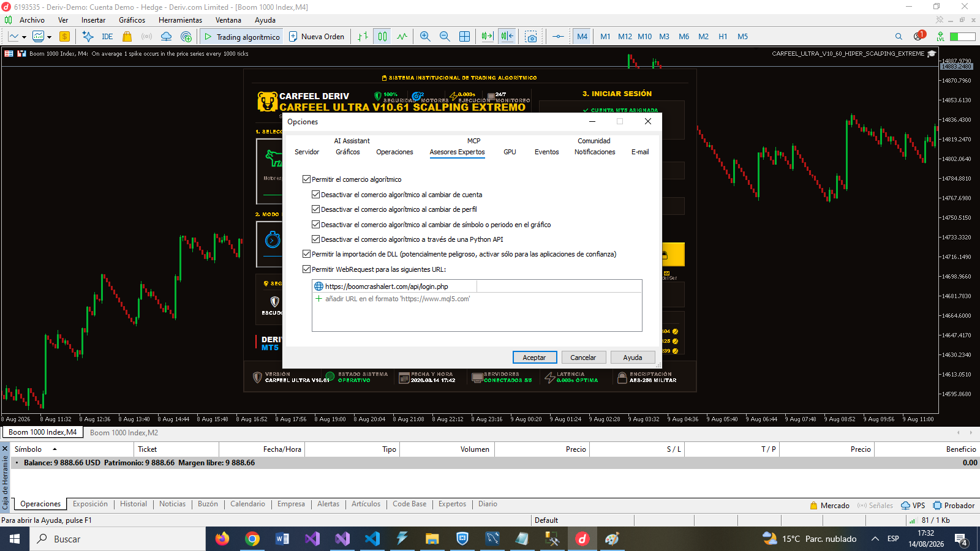Image resolution: width=980 pixels, height=551 pixels.
Task: Select the H1 timeframe
Action: click(x=723, y=37)
